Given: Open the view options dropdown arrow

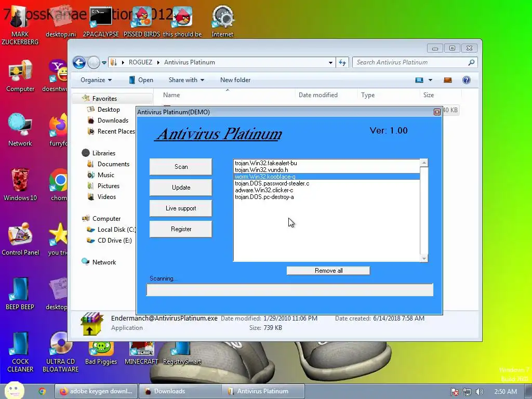Looking at the screenshot, I should coord(430,80).
